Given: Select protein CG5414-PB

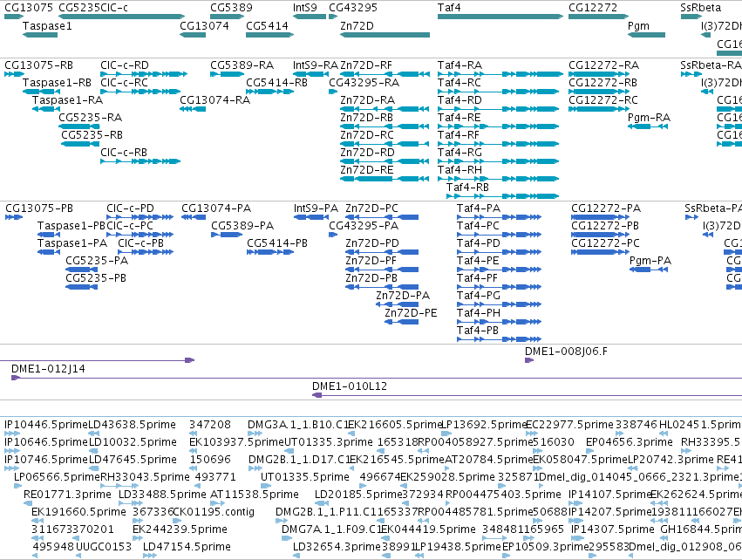Looking at the screenshot, I should (270, 252).
